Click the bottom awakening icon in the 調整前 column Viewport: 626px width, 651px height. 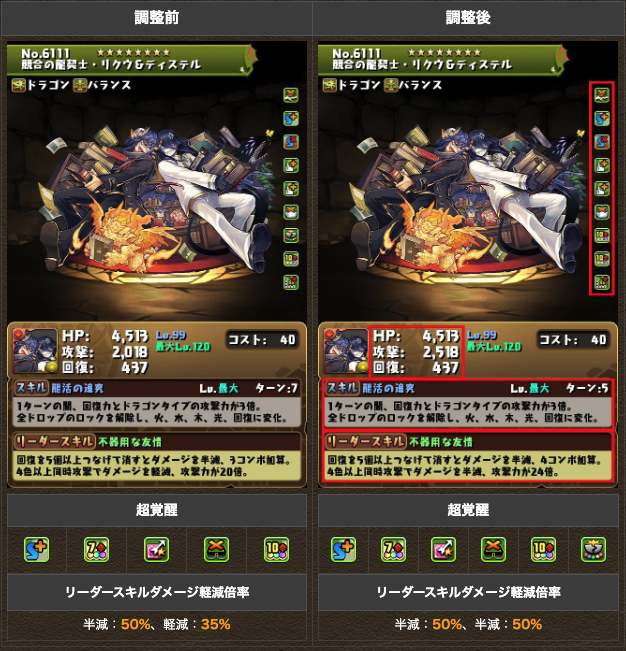tap(291, 282)
